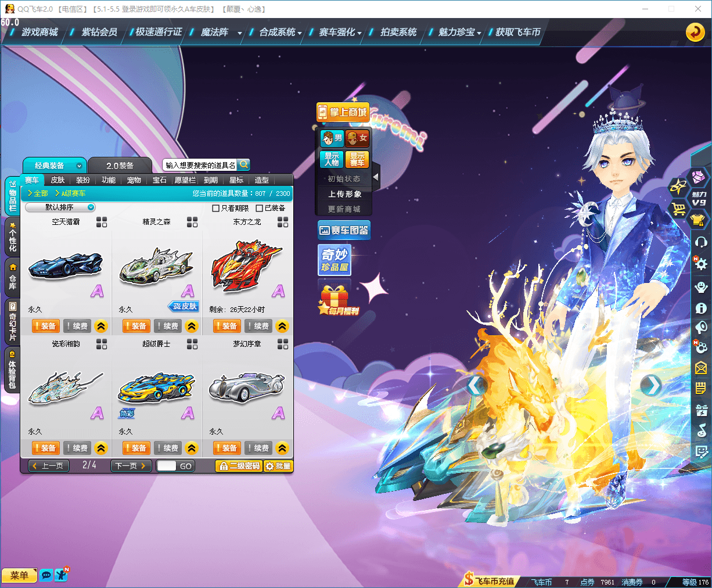Open the shopping cart icon

click(678, 209)
